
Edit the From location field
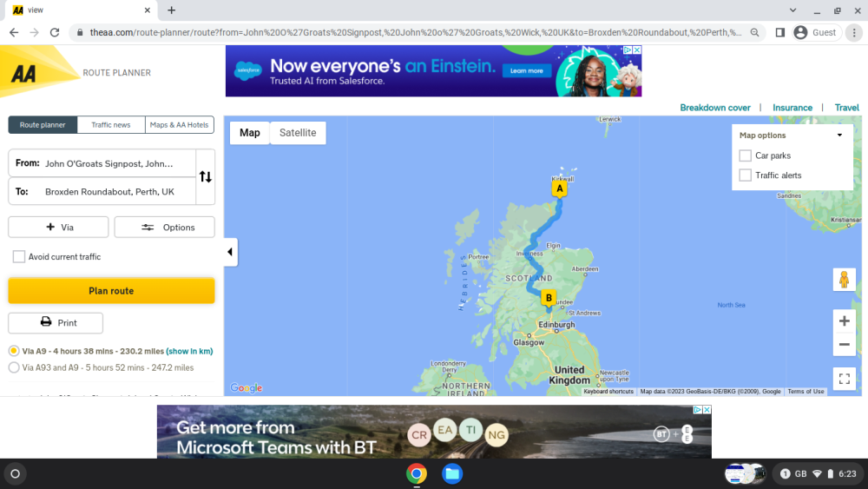pos(102,163)
